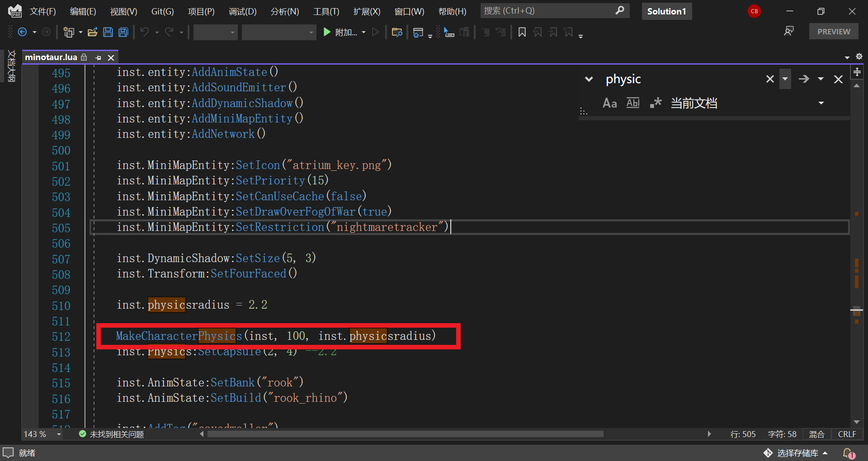The height and width of the screenshot is (461, 868).
Task: Toggle the regular expression search option
Action: pyautogui.click(x=656, y=103)
